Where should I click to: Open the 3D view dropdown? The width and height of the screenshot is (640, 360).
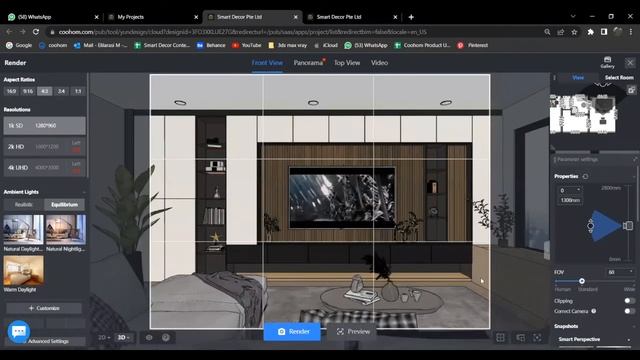[123, 338]
